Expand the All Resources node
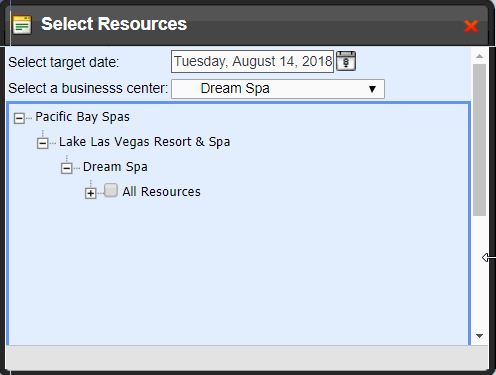The image size is (496, 375). [91, 193]
